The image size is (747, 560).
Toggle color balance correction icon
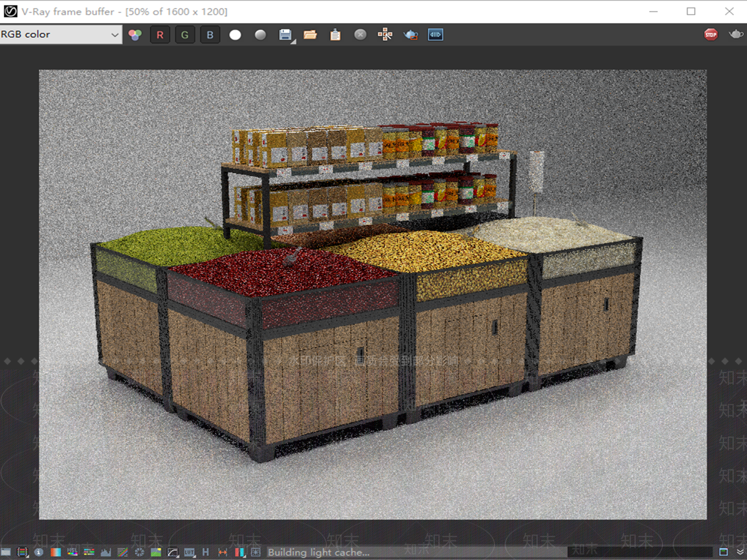point(89,553)
